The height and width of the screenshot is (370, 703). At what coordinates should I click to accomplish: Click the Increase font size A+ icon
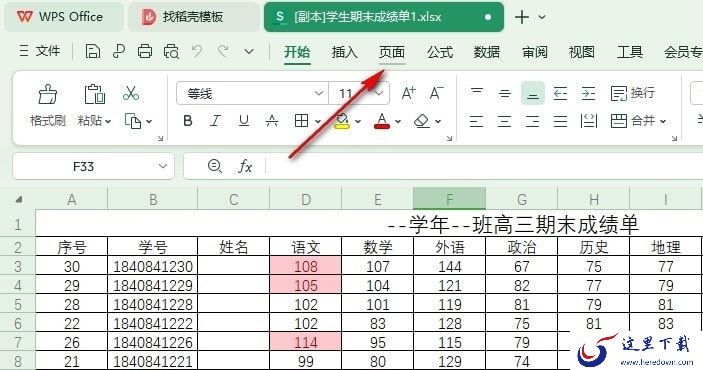408,93
